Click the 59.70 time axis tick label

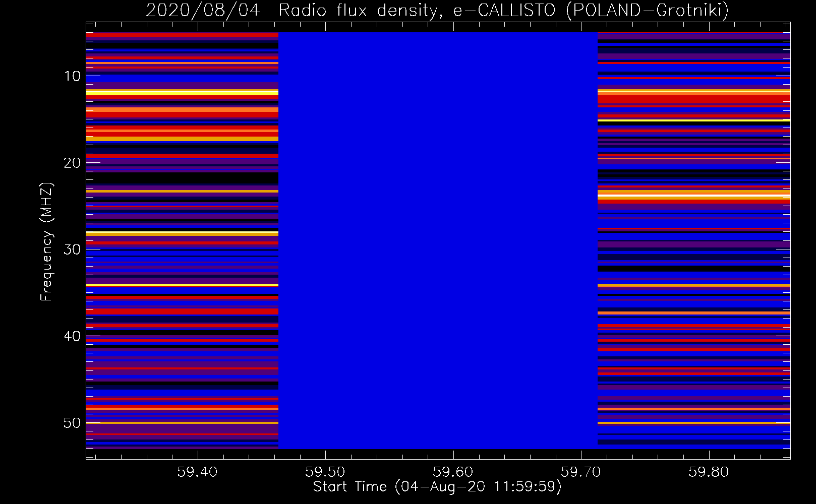pos(581,472)
